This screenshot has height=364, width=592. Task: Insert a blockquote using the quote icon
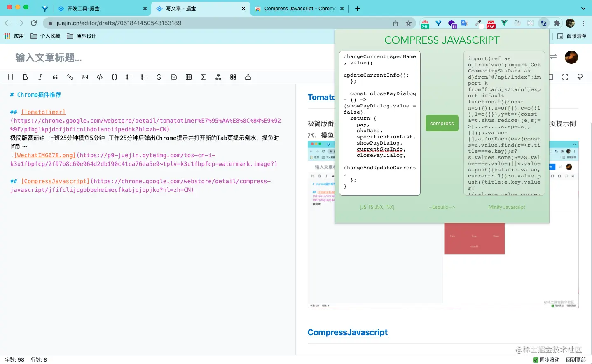tap(55, 77)
